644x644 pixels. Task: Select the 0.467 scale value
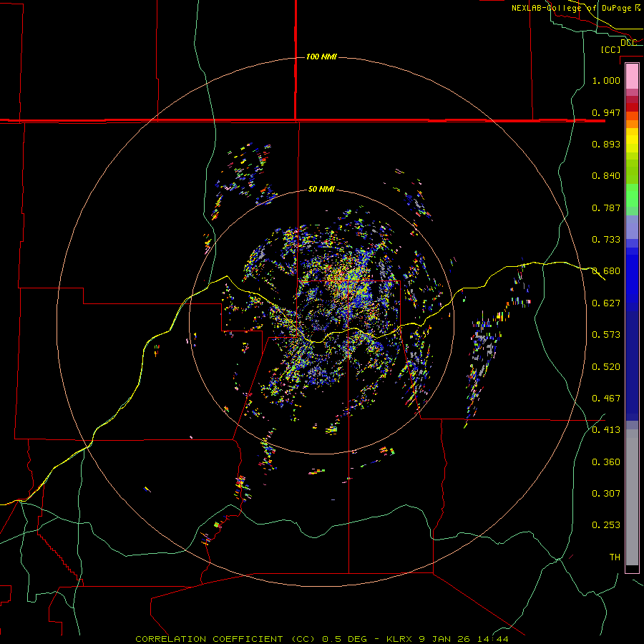606,398
